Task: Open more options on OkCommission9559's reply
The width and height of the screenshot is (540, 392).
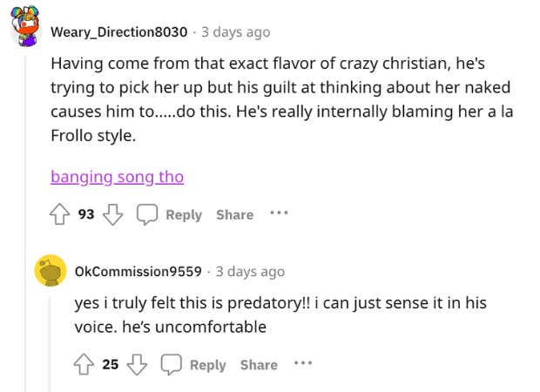Action: click(302, 363)
